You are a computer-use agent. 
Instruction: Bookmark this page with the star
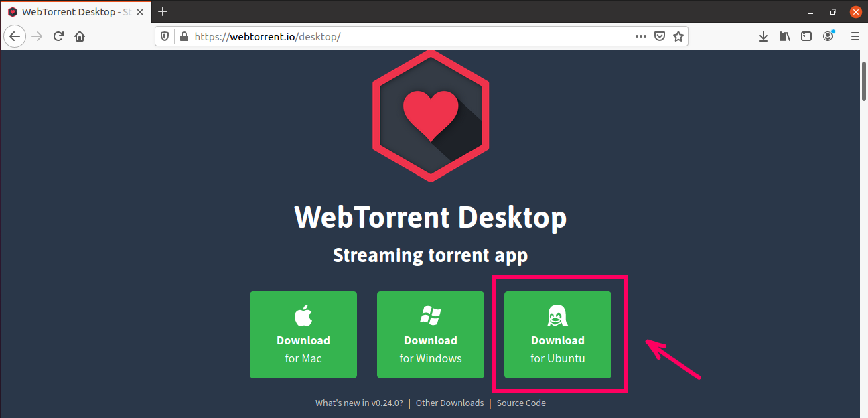click(678, 36)
